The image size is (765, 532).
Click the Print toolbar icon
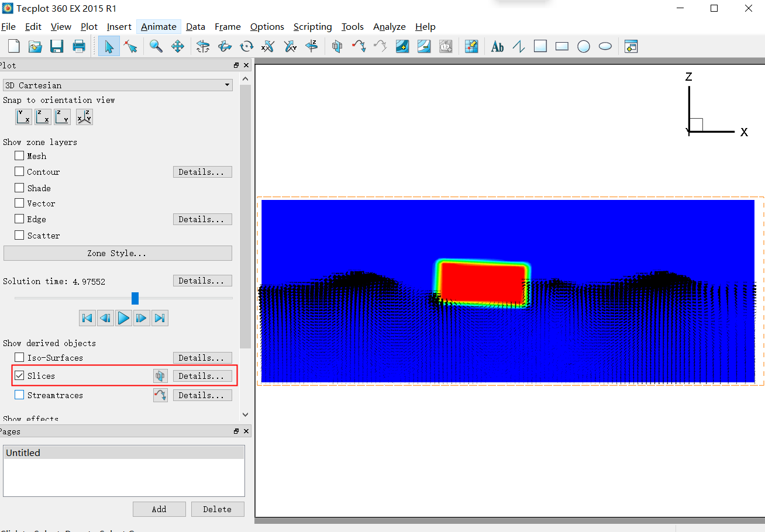pos(79,46)
